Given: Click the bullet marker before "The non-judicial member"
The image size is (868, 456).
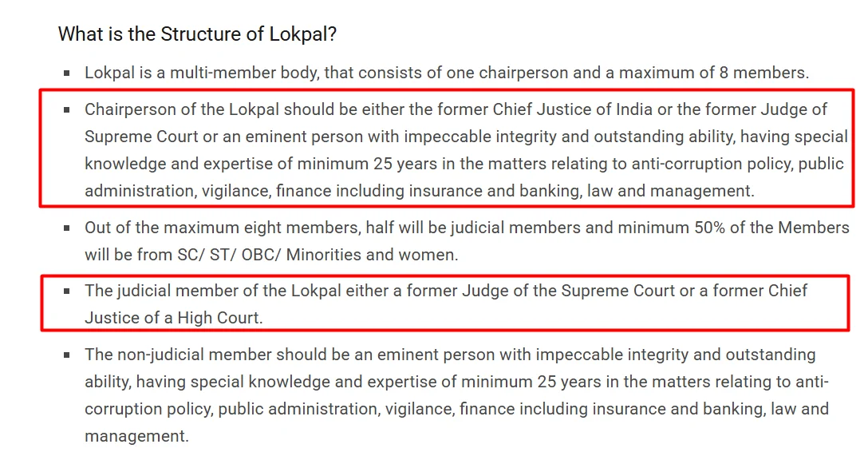Looking at the screenshot, I should pos(67,355).
